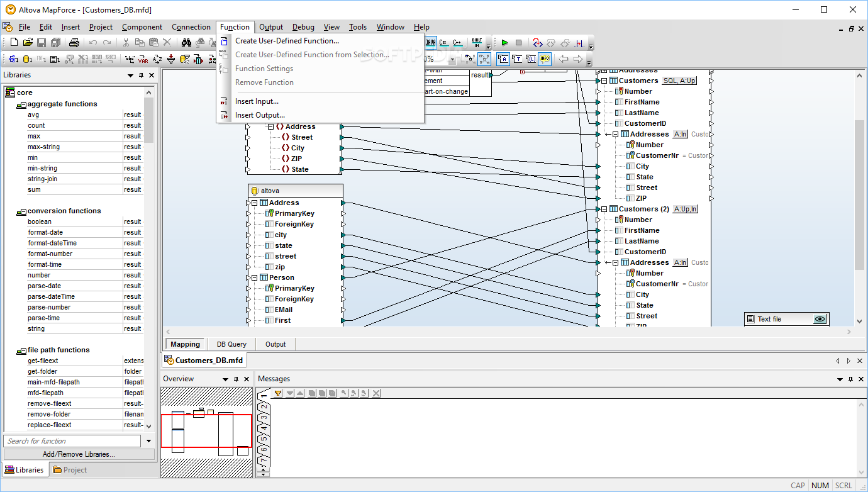
Task: Click the Search for function field
Action: coord(73,441)
